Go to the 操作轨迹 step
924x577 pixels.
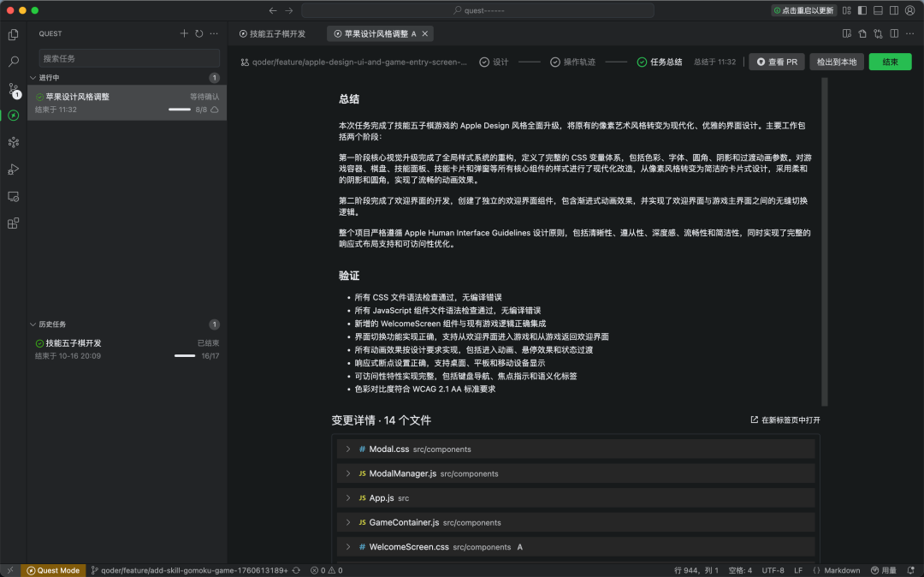click(572, 62)
